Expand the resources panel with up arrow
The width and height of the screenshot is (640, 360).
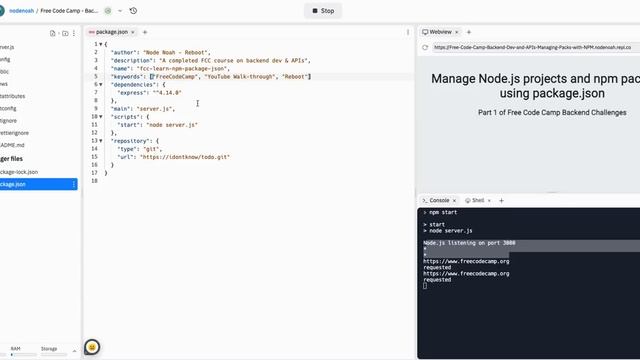click(x=74, y=351)
